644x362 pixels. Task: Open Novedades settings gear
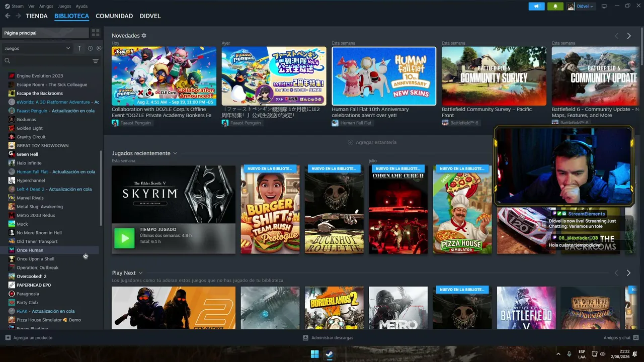click(x=144, y=36)
